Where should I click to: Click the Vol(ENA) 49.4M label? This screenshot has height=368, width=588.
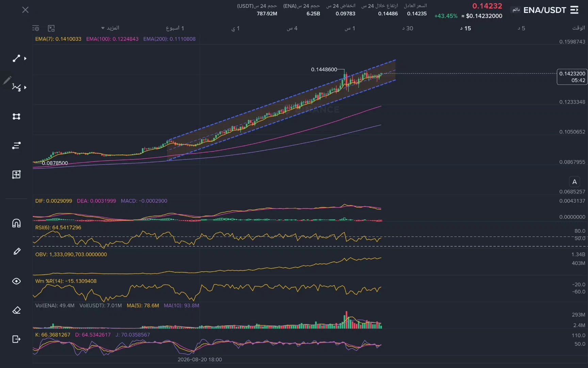coord(55,305)
